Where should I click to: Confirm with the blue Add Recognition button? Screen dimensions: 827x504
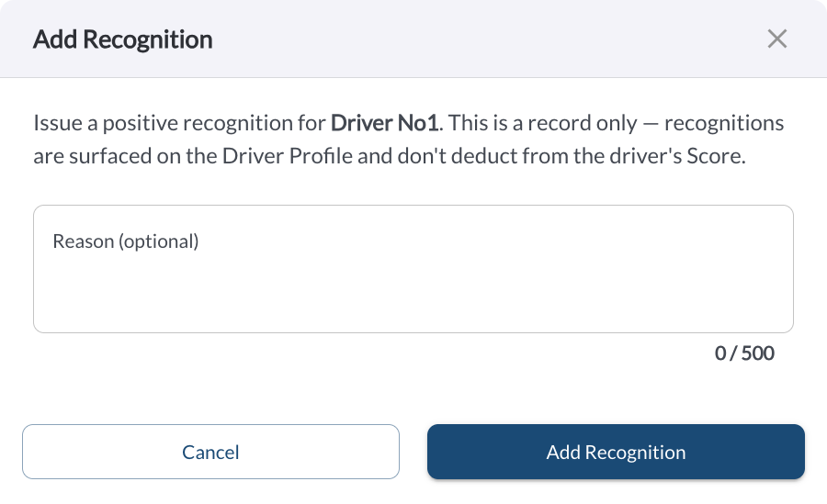pos(616,452)
